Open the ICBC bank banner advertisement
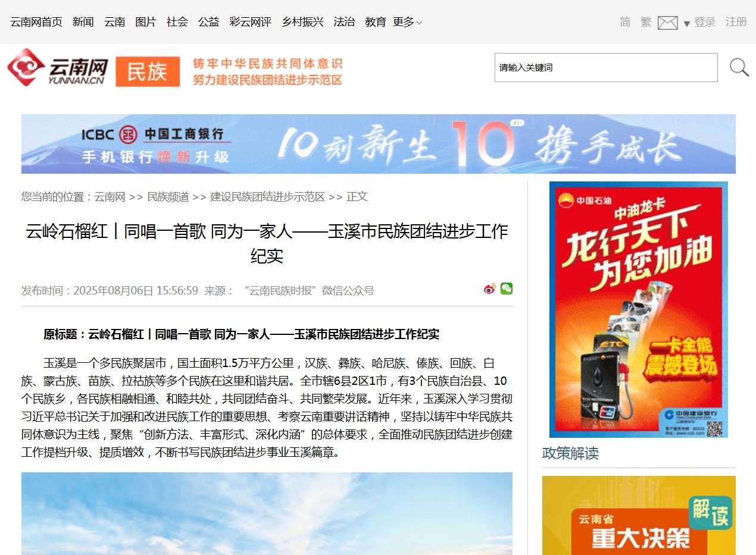The image size is (756, 555). (x=378, y=144)
